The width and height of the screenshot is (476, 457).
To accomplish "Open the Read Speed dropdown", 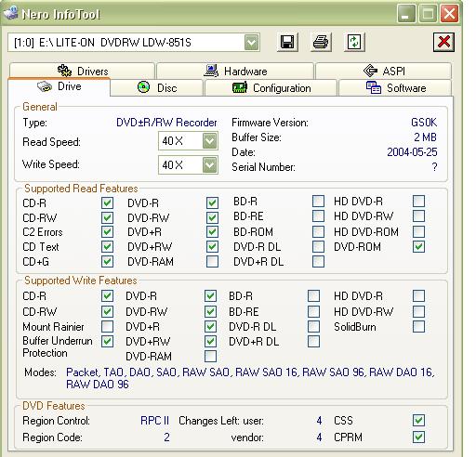I will (210, 141).
